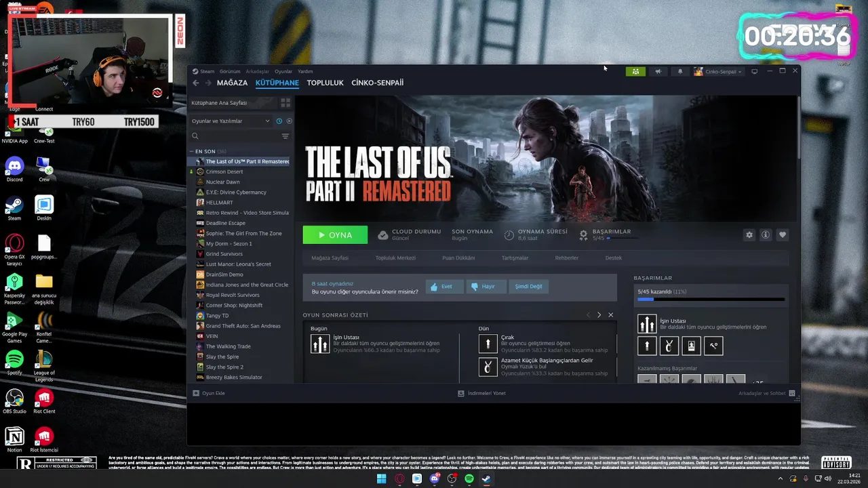This screenshot has width=868, height=488.
Task: Open Topluluk Merkezi link
Action: click(395, 258)
